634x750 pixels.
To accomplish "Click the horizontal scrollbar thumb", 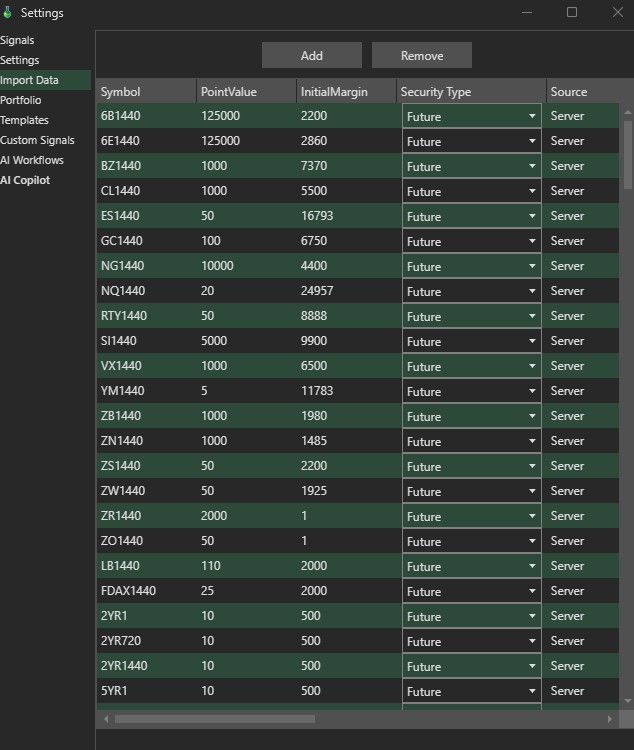I will 215,719.
